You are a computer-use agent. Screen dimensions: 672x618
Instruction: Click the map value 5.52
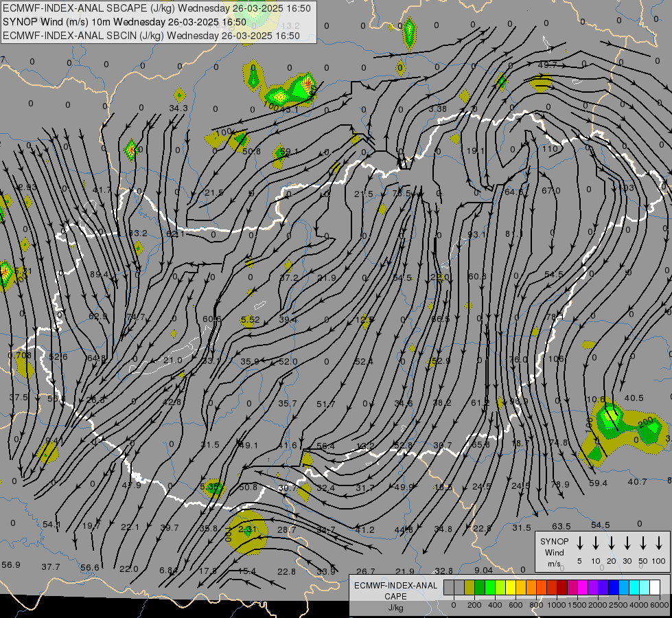coord(251,319)
